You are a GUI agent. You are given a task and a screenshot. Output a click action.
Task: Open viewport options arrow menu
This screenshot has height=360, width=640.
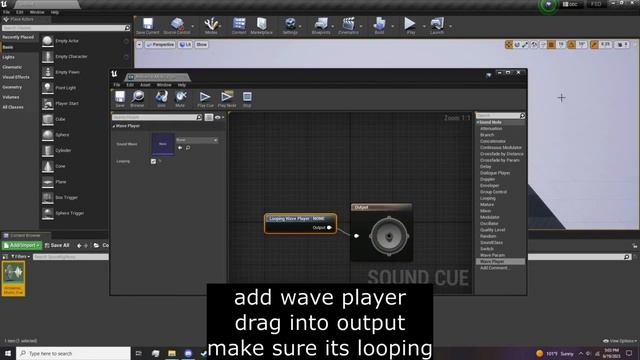[x=139, y=44]
